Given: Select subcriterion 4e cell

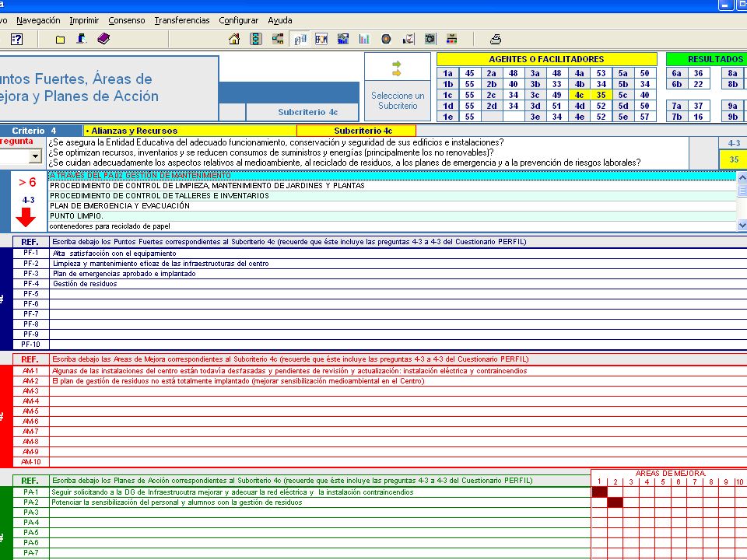Looking at the screenshot, I should click(579, 117).
